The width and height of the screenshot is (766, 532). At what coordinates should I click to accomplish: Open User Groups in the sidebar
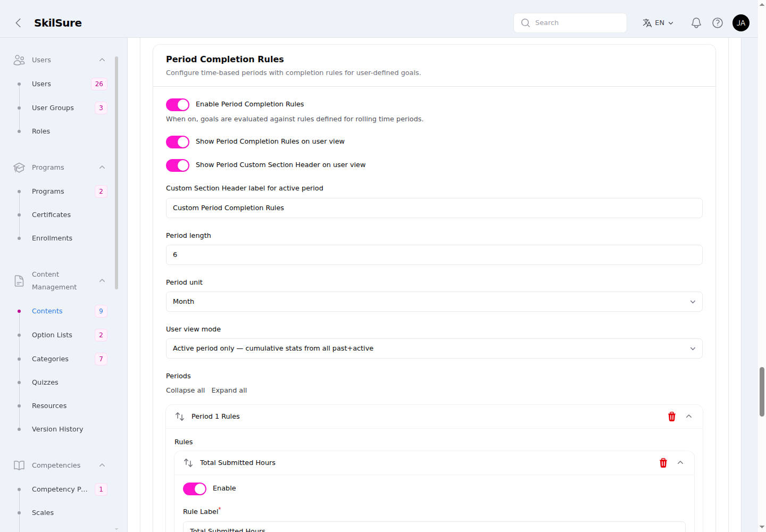pyautogui.click(x=53, y=108)
